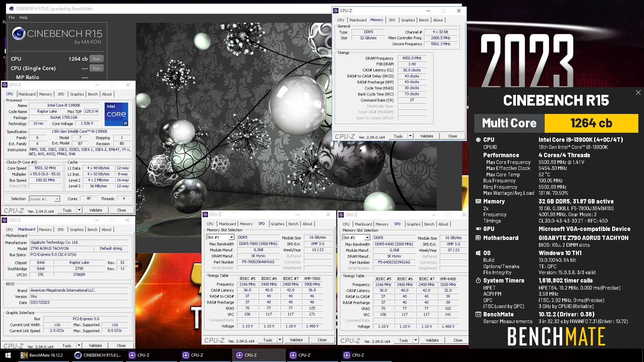Click CPU-Z mainboard window title bar icon
644x362 pixels.
tap(4, 220)
